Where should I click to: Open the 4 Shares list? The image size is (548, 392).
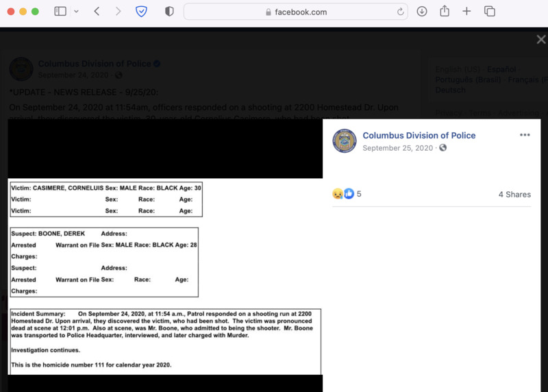514,195
